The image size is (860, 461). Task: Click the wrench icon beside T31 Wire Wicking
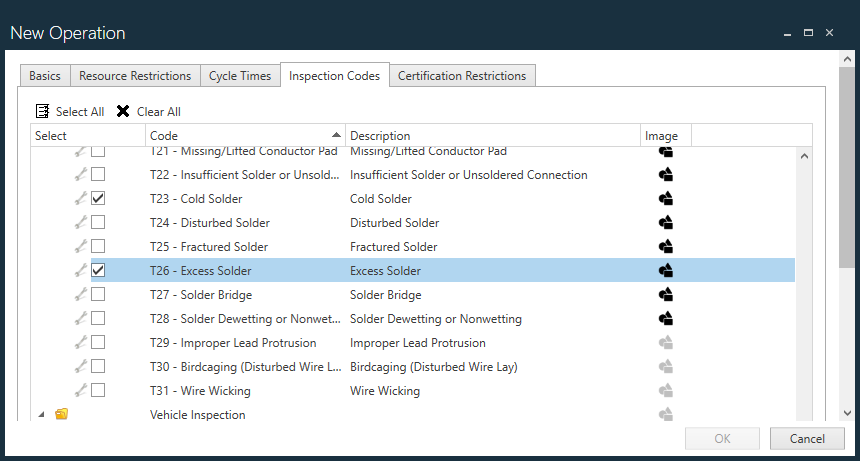[x=81, y=391]
